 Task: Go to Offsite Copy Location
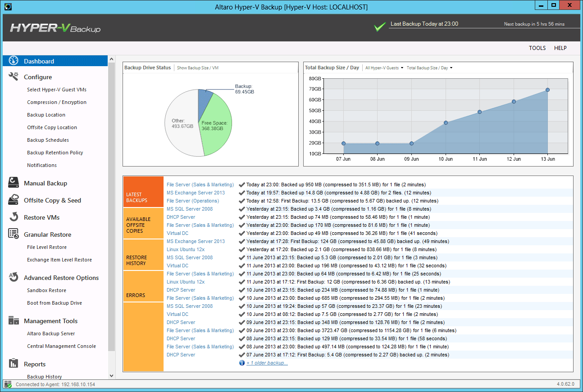pyautogui.click(x=52, y=127)
